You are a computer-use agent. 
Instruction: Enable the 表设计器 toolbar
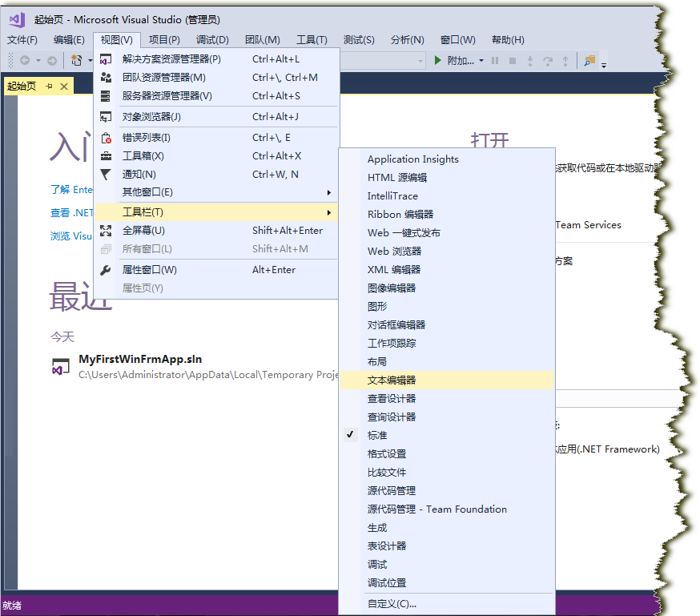[446, 546]
